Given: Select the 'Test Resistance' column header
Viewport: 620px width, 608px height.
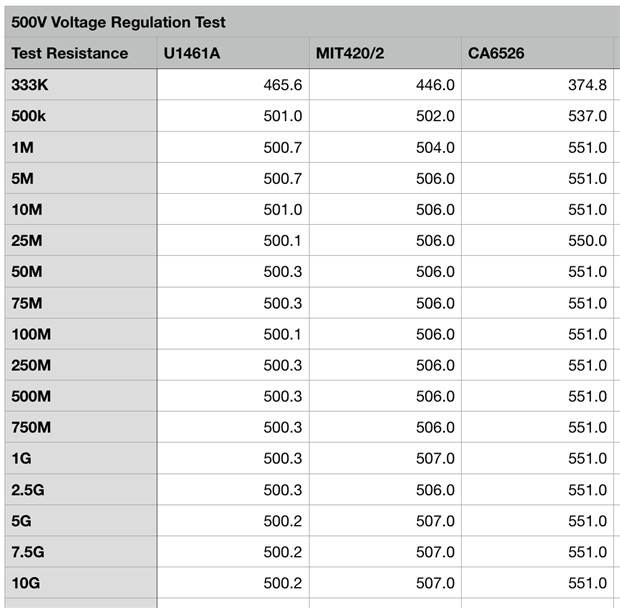Looking at the screenshot, I should [x=69, y=53].
